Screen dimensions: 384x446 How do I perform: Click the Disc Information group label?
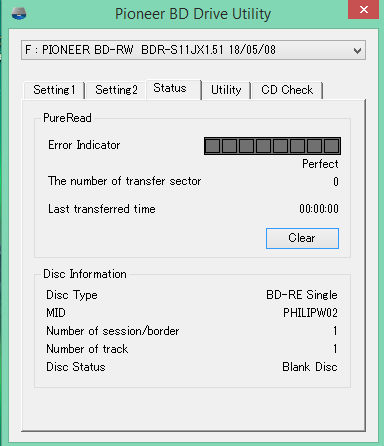pyautogui.click(x=85, y=274)
